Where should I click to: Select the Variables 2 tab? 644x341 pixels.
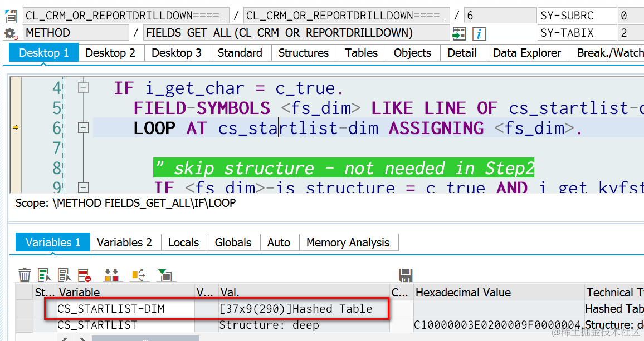click(x=124, y=243)
